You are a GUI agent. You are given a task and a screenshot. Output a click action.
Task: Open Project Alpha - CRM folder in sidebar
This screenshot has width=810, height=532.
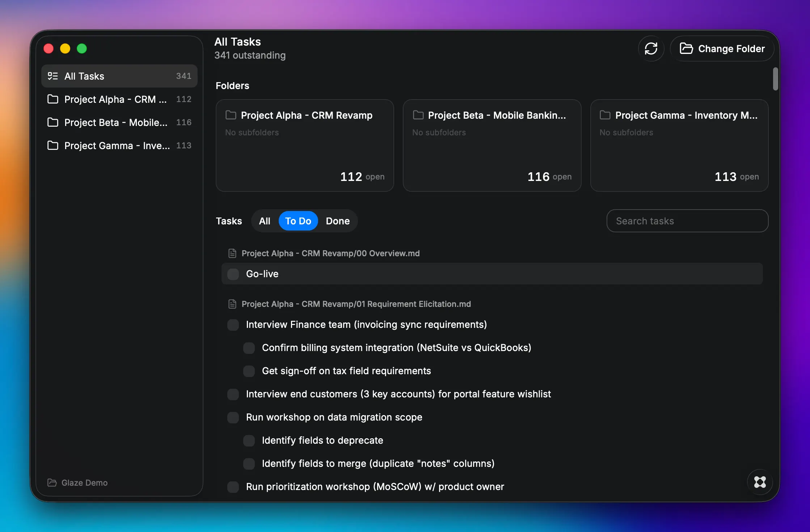119,99
